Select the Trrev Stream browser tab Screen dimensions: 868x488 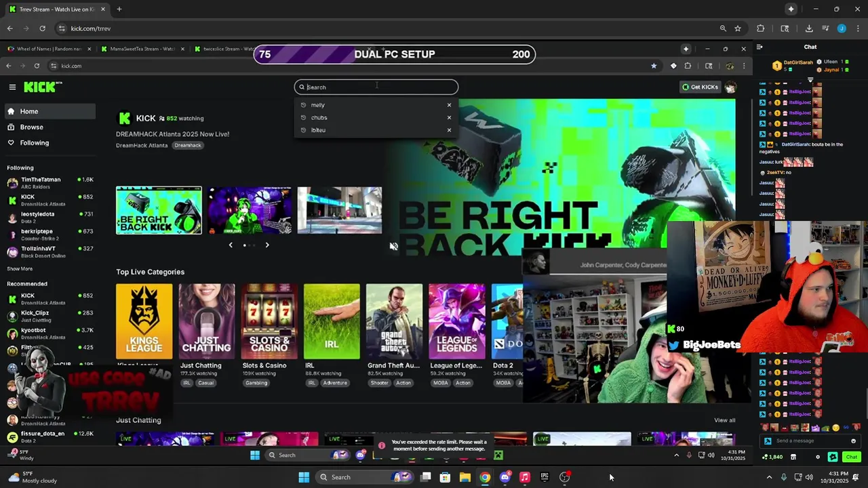57,9
